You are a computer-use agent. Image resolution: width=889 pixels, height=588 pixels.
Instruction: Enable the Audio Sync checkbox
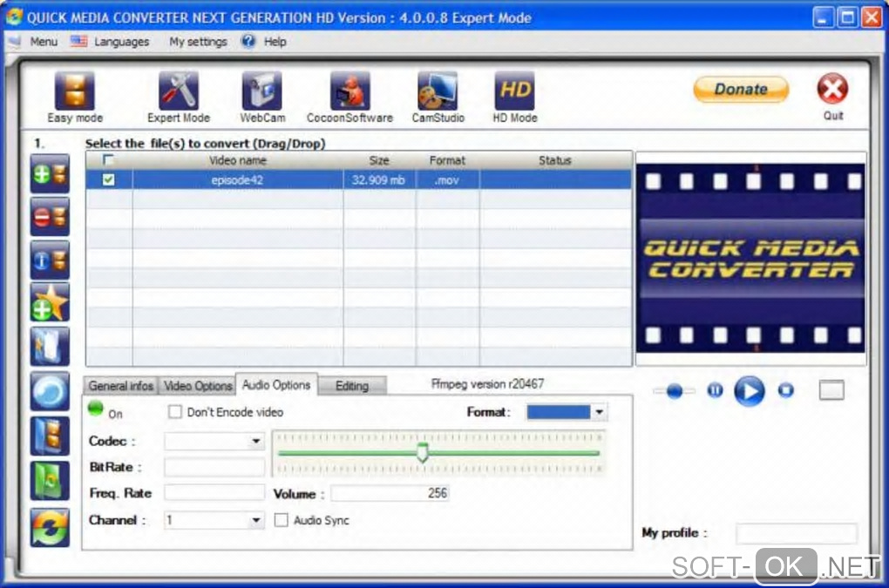281,520
